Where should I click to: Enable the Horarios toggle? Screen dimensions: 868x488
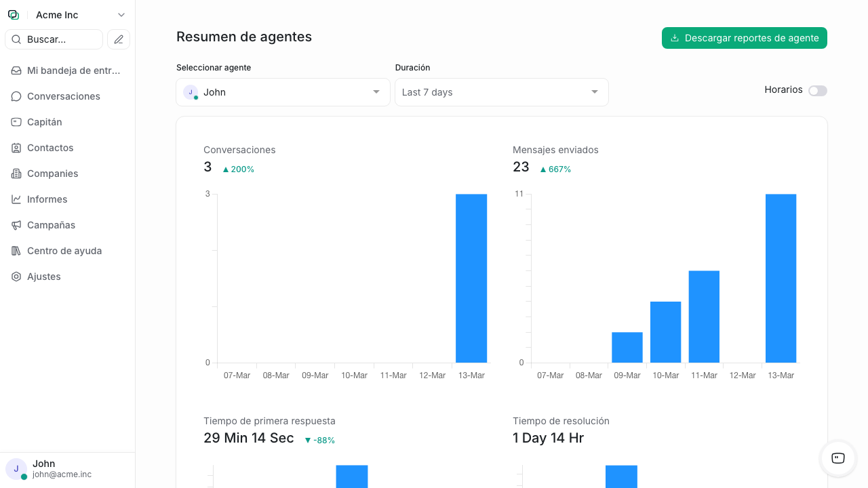pyautogui.click(x=818, y=90)
